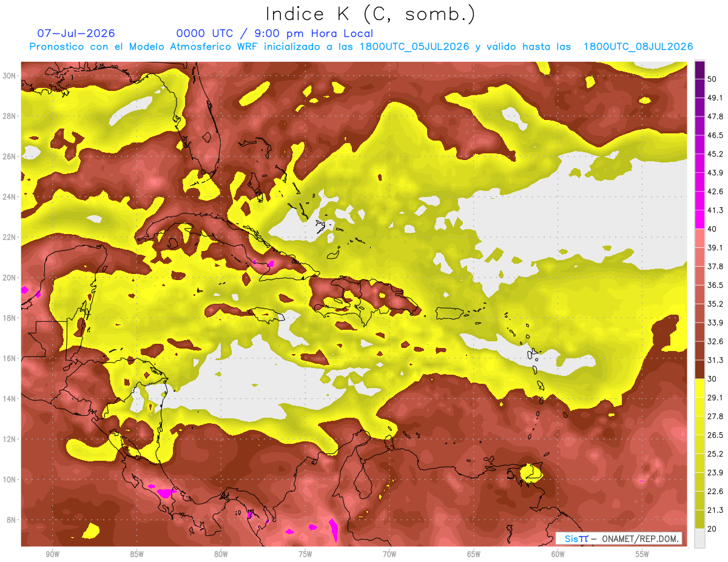The width and height of the screenshot is (728, 562).
Task: Click the color scale value "49.1"
Action: [715, 98]
